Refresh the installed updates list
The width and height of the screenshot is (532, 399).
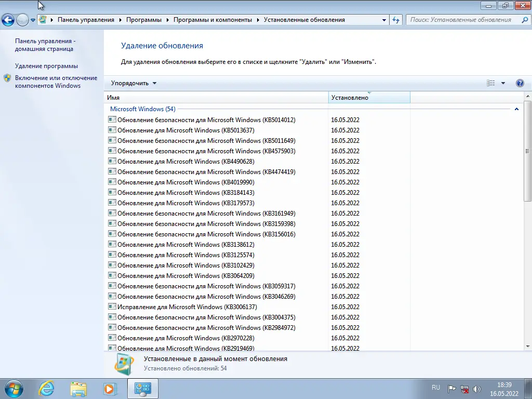point(396,20)
